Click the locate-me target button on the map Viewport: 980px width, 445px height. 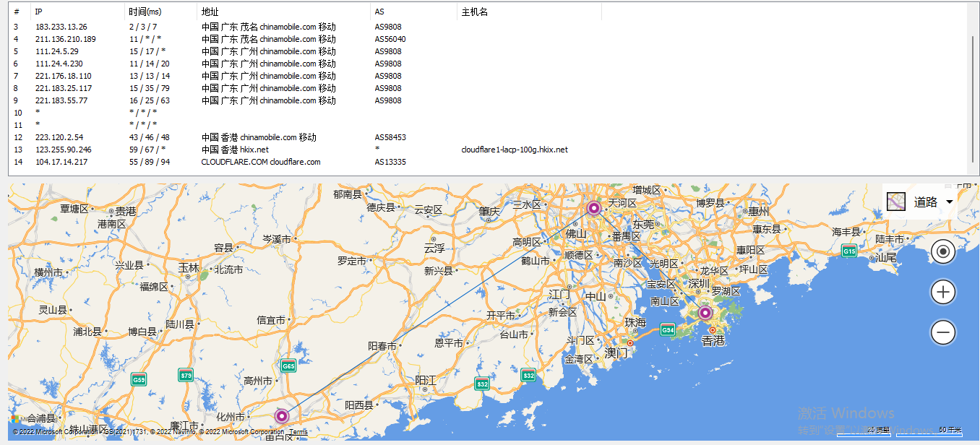pyautogui.click(x=943, y=252)
